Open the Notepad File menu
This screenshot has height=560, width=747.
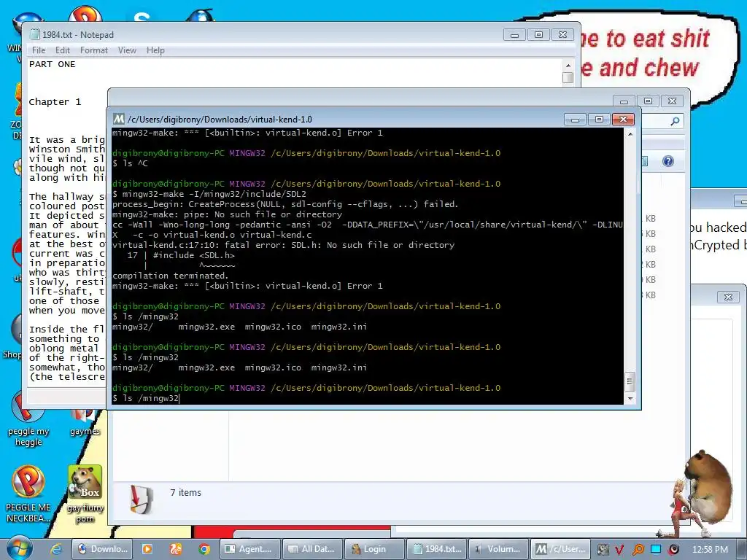[39, 50]
